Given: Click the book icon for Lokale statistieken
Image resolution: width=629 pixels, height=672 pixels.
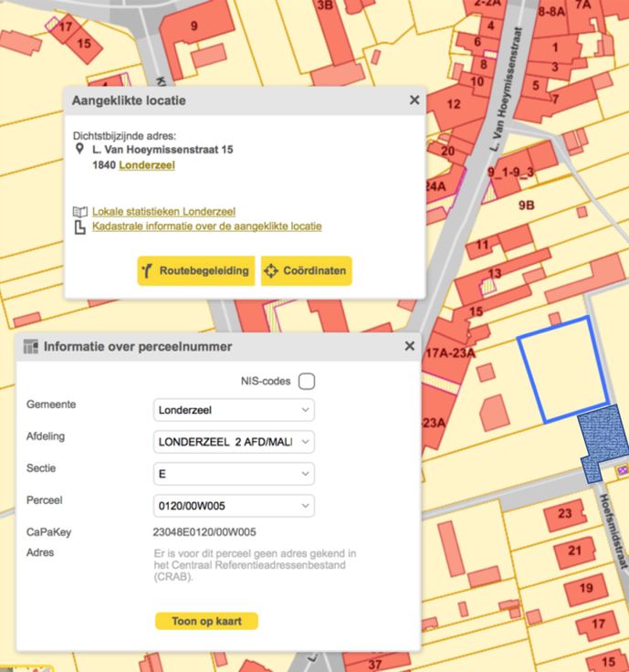Looking at the screenshot, I should tap(79, 212).
